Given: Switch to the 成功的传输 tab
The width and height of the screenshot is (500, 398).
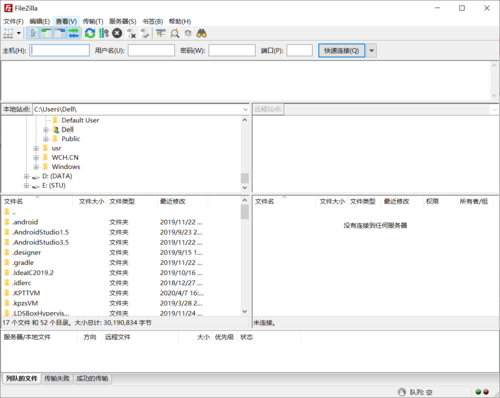Looking at the screenshot, I should pyautogui.click(x=92, y=378).
